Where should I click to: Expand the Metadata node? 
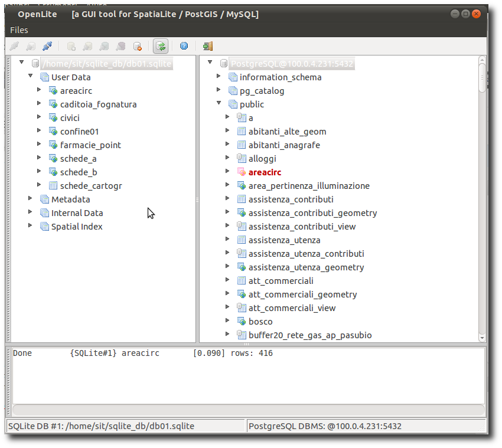tap(31, 199)
